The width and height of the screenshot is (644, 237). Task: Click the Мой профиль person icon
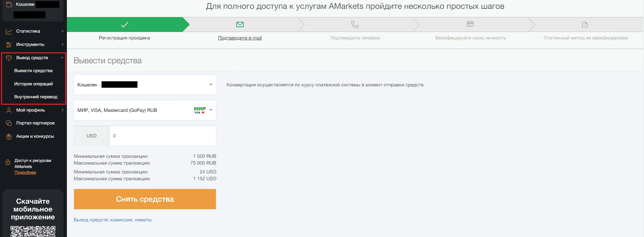pyautogui.click(x=9, y=110)
